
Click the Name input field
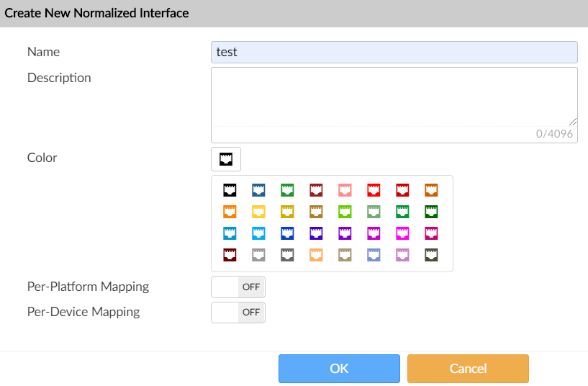(x=394, y=52)
